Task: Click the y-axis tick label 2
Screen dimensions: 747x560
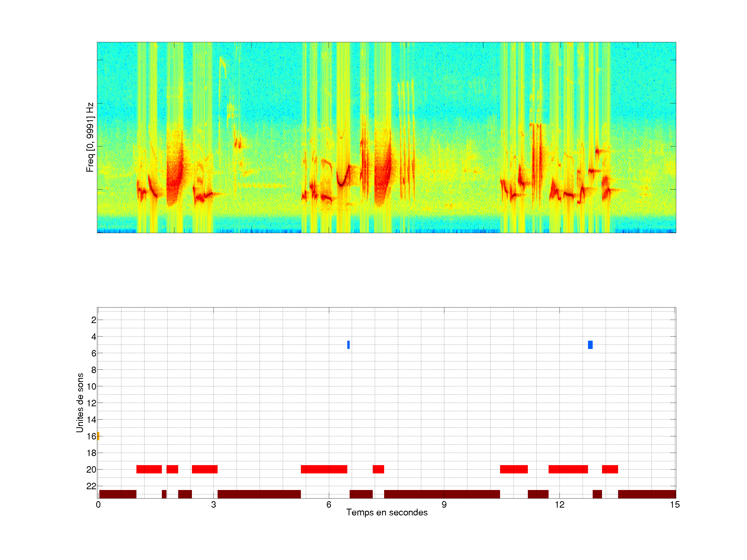Action: 94,320
